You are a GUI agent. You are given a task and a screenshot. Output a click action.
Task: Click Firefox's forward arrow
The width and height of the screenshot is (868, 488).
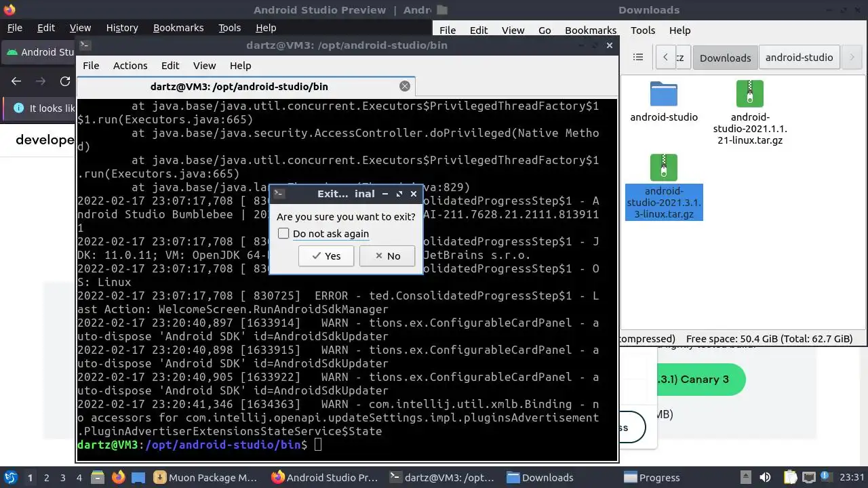pyautogui.click(x=41, y=81)
